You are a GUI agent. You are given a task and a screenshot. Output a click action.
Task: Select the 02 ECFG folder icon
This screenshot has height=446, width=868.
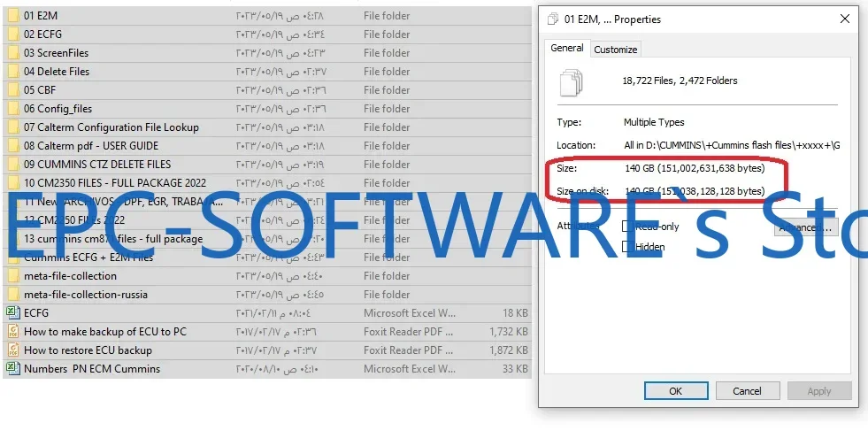click(x=13, y=35)
